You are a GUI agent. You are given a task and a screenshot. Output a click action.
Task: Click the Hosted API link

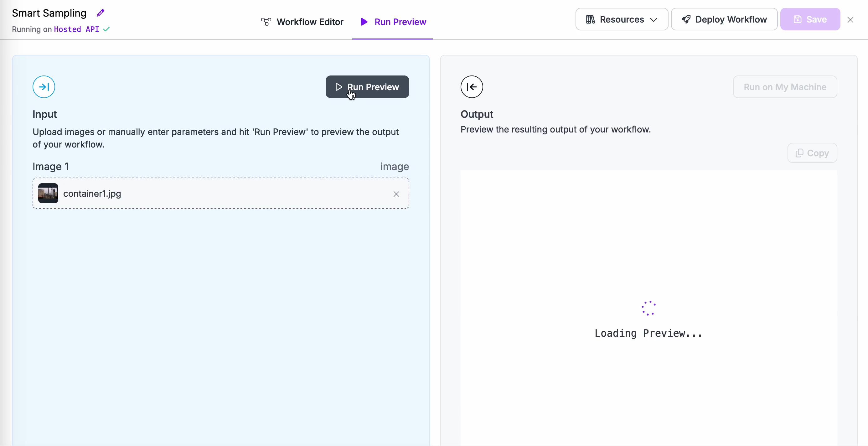tap(76, 29)
